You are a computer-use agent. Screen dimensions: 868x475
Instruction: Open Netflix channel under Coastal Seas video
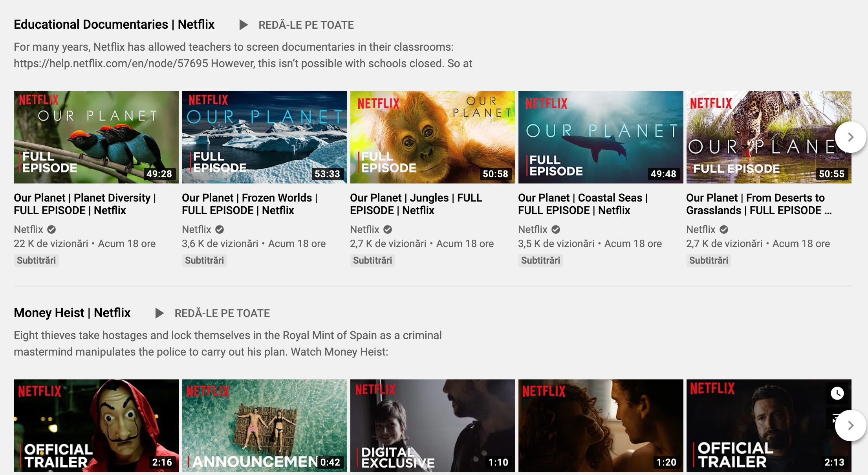[533, 229]
